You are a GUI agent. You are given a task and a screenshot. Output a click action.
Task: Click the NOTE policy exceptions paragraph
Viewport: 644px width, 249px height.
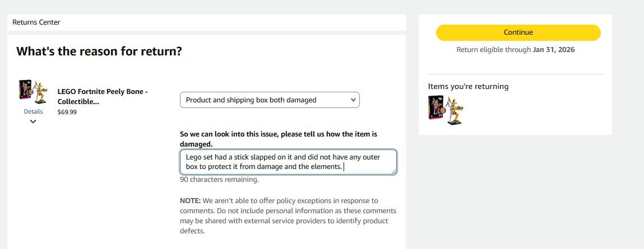pyautogui.click(x=288, y=216)
